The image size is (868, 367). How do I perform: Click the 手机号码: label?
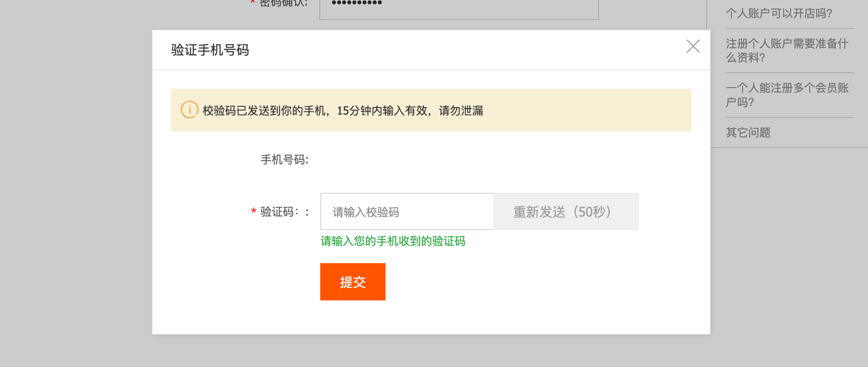click(x=284, y=160)
